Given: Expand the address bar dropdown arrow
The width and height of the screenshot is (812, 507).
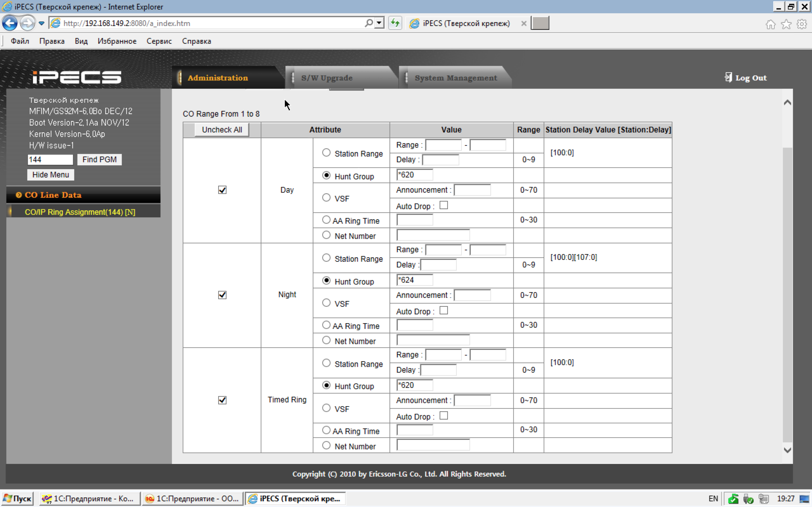Looking at the screenshot, I should 379,23.
